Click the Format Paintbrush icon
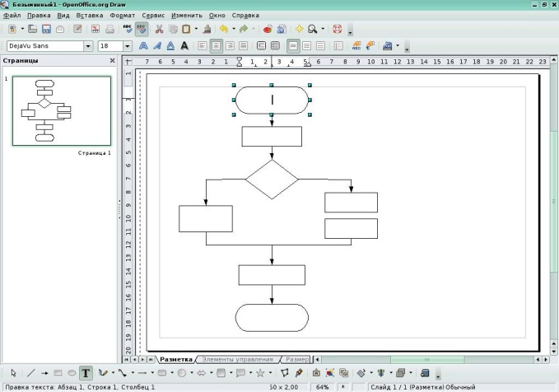The width and height of the screenshot is (559, 392). click(207, 29)
